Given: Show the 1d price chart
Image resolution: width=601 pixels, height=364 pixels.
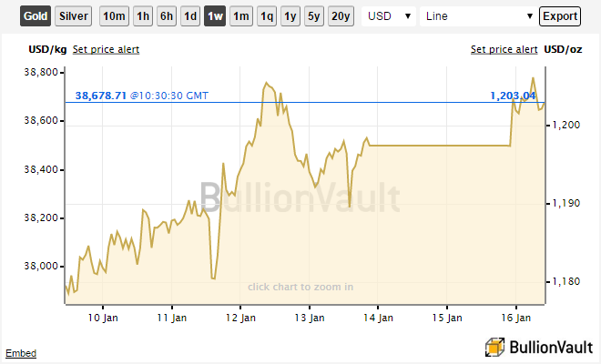Looking at the screenshot, I should point(190,16).
